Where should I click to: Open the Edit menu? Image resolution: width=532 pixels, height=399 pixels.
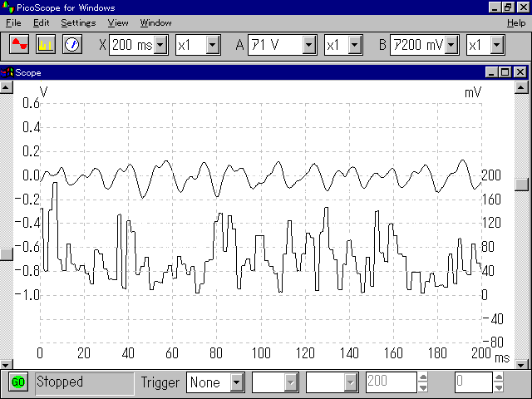[x=42, y=22]
